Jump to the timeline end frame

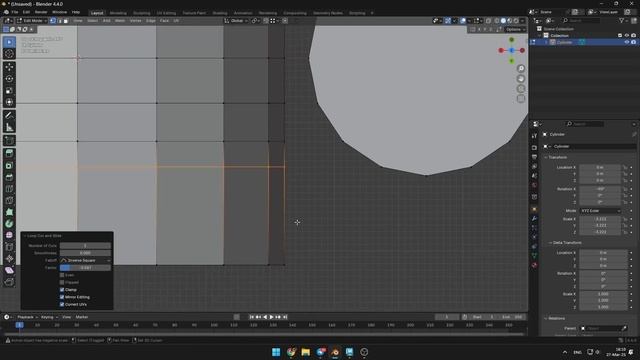(x=285, y=317)
